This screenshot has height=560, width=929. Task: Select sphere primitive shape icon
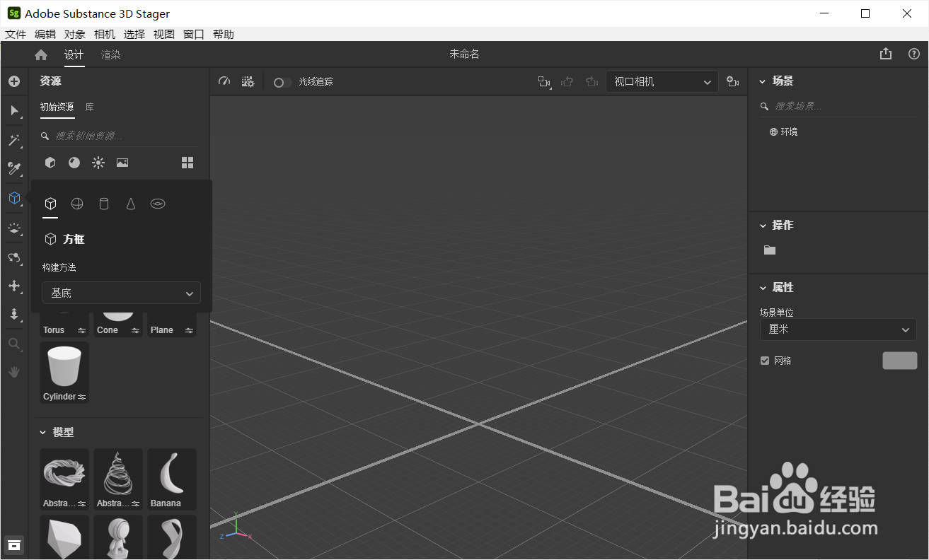(x=77, y=204)
